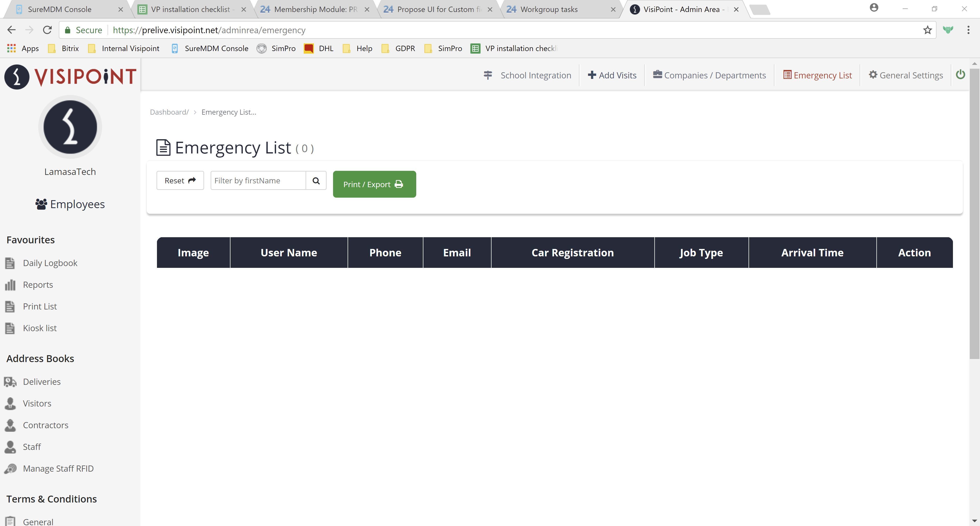Open Add Visits in top bar

click(x=612, y=75)
